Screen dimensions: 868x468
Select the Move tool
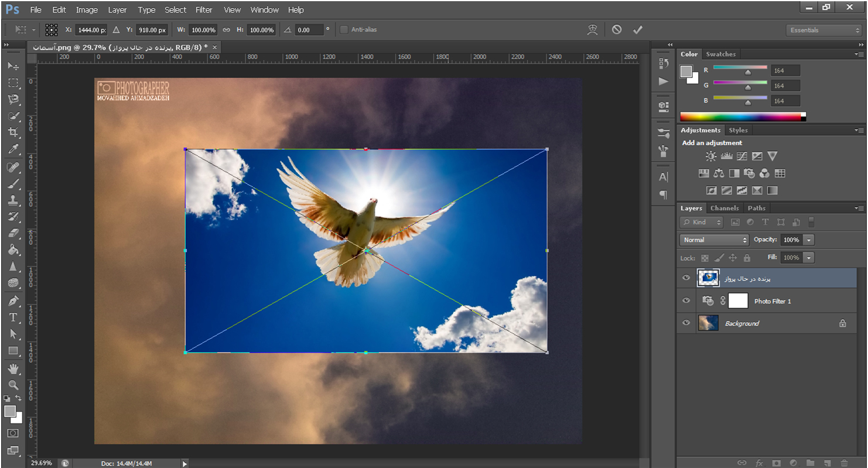point(13,66)
